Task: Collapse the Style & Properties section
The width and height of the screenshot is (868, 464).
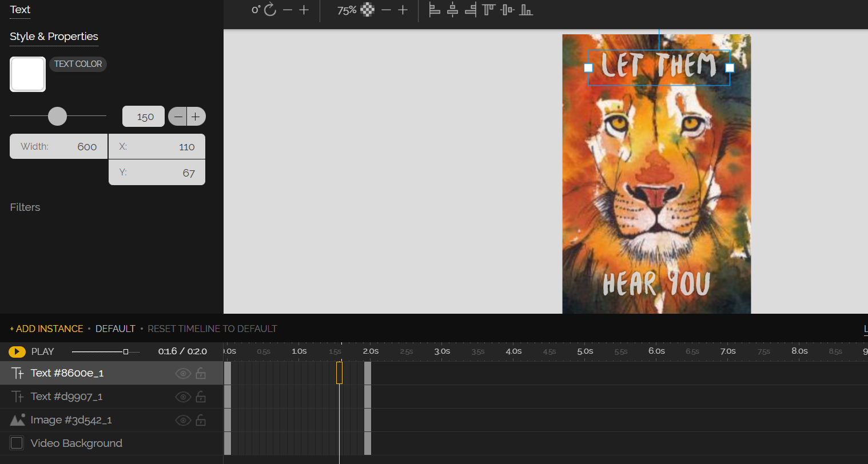Action: pyautogui.click(x=54, y=37)
